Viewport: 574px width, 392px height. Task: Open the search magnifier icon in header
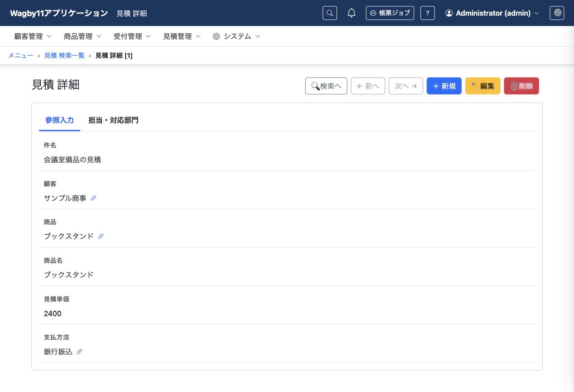[330, 13]
